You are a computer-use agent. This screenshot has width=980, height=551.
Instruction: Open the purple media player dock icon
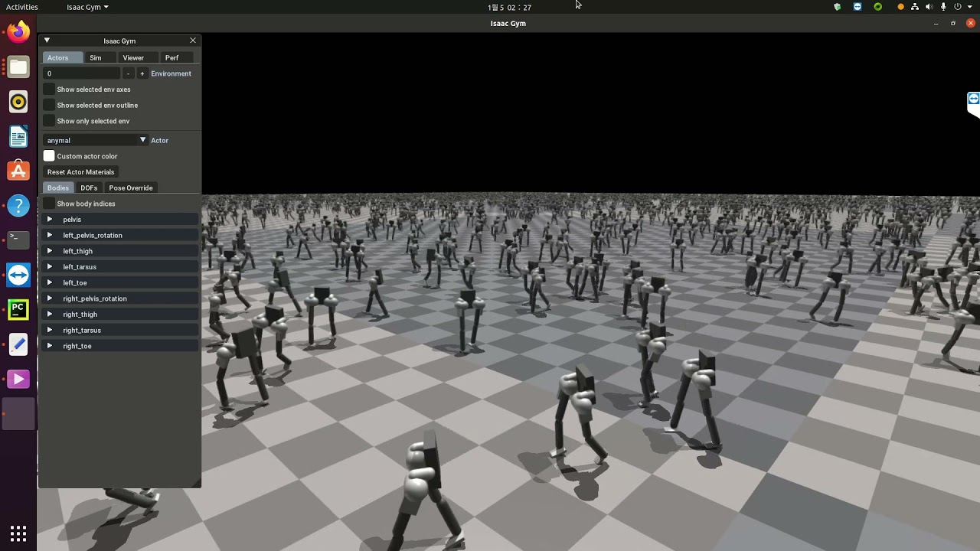click(18, 379)
